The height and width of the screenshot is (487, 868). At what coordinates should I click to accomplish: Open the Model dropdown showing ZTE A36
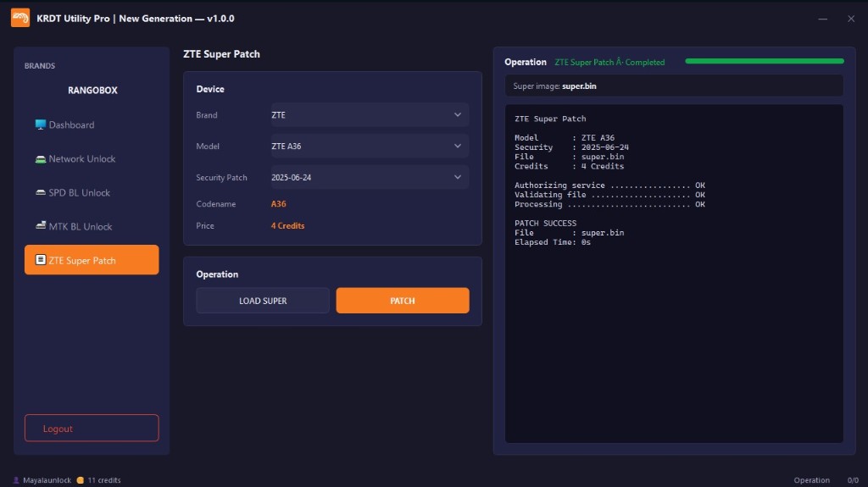coord(370,146)
